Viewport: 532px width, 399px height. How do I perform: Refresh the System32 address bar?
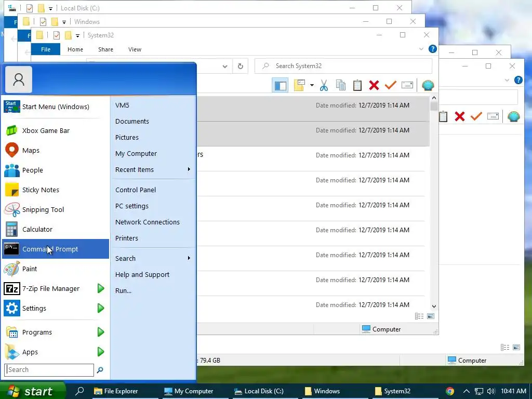pyautogui.click(x=240, y=66)
